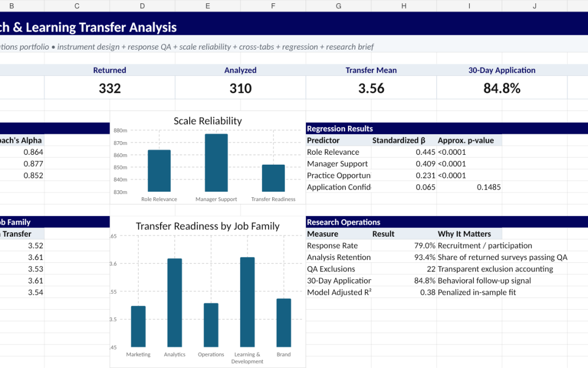Click the Transfer Mean value 3.56

(371, 88)
